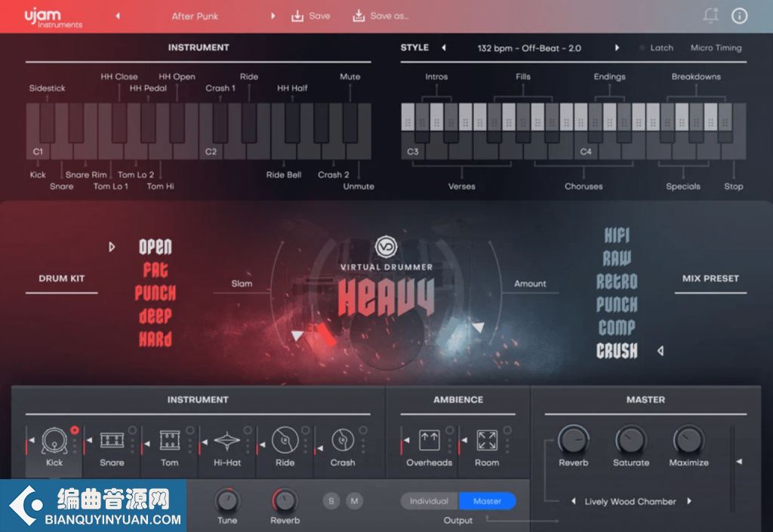Click the instrument Reverb knob at bottom
The width and height of the screenshot is (773, 532).
(285, 500)
